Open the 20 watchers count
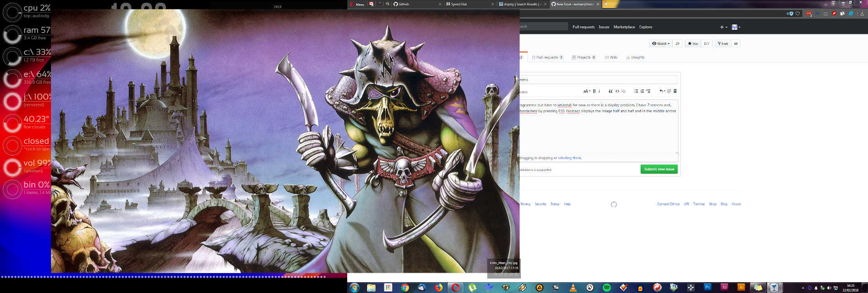Image resolution: width=868 pixels, height=293 pixels. 677,43
